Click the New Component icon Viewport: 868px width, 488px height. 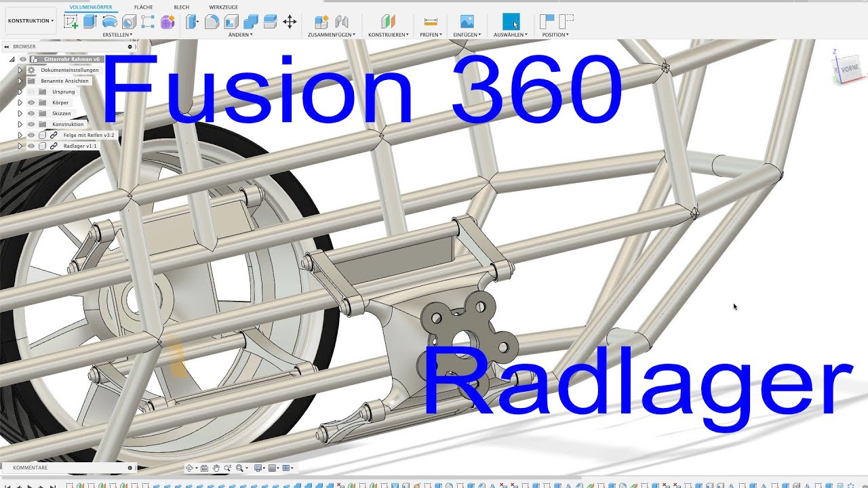click(321, 22)
